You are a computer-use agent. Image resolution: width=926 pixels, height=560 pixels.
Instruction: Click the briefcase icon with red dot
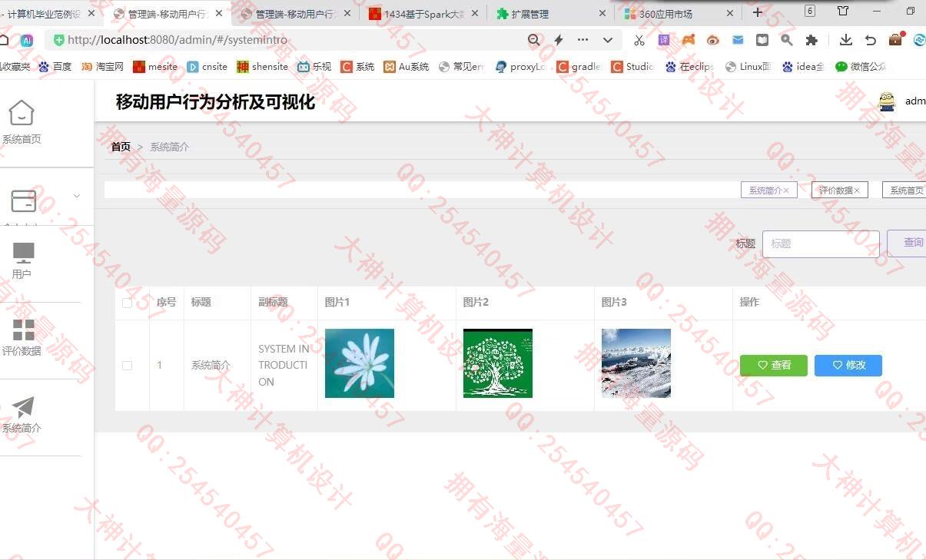click(896, 39)
